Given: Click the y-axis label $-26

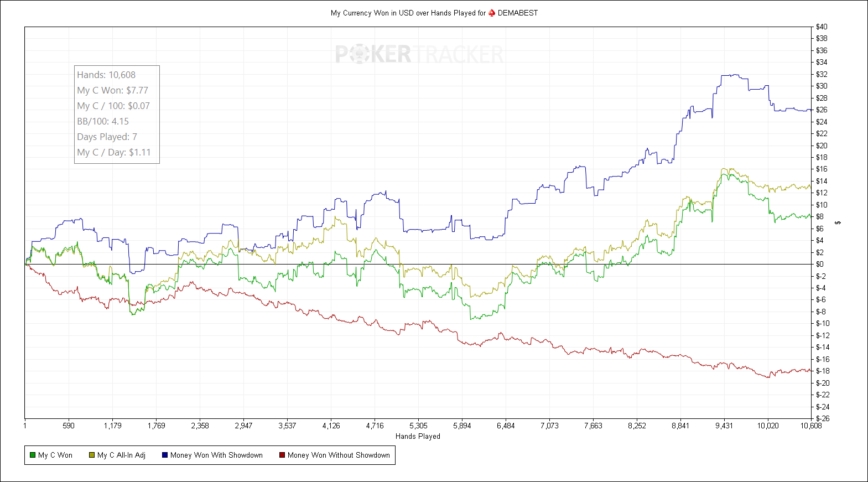Looking at the screenshot, I should [x=823, y=418].
